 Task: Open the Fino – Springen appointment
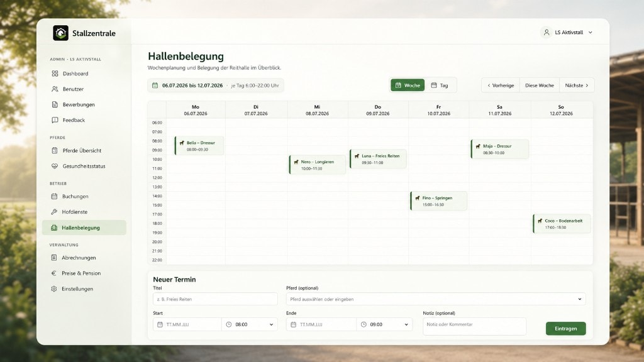coord(438,200)
